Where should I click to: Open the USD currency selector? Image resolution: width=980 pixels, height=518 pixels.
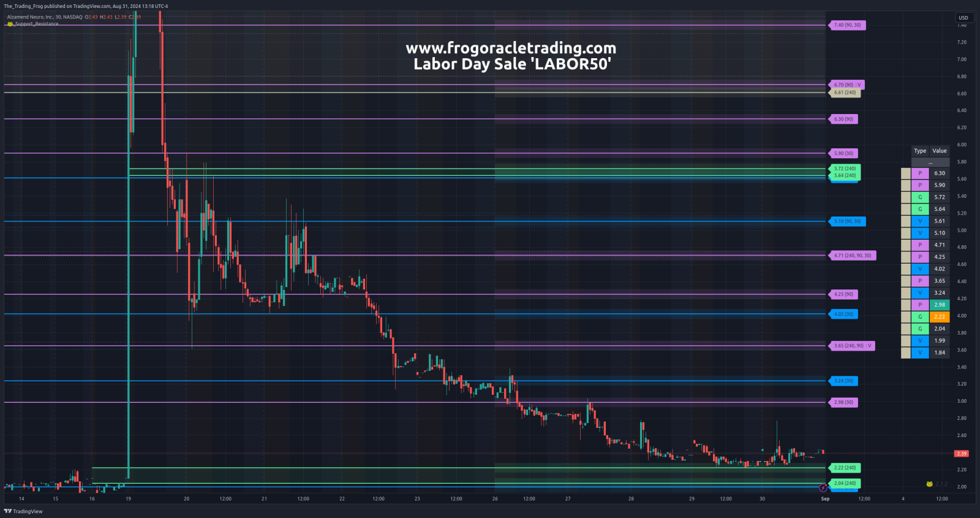point(963,18)
